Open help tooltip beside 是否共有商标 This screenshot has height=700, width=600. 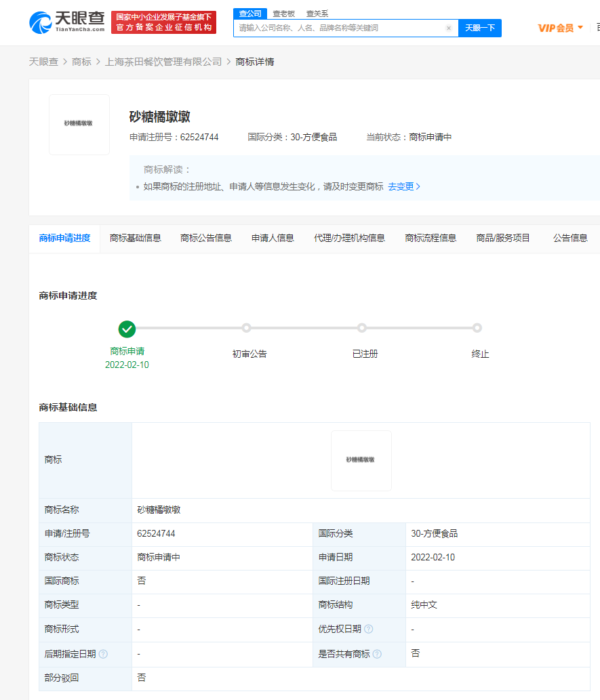(378, 653)
